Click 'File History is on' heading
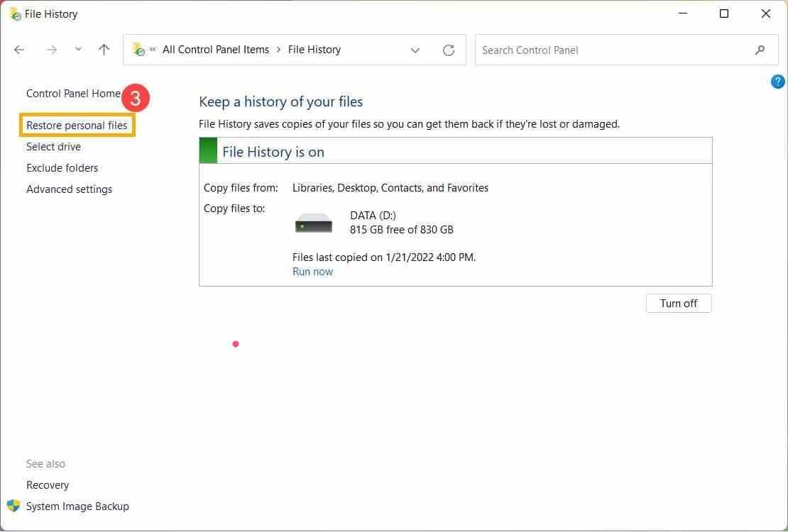The width and height of the screenshot is (788, 532). tap(273, 153)
